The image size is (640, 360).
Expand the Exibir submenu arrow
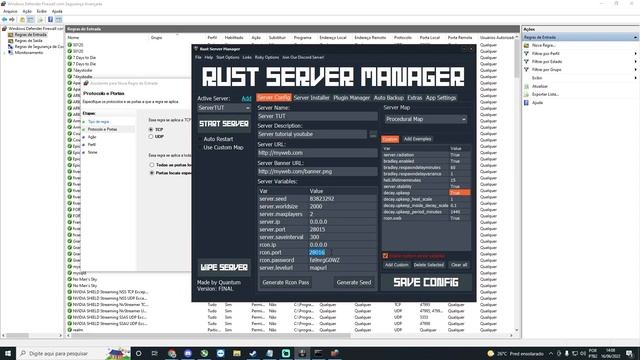pyautogui.click(x=635, y=78)
